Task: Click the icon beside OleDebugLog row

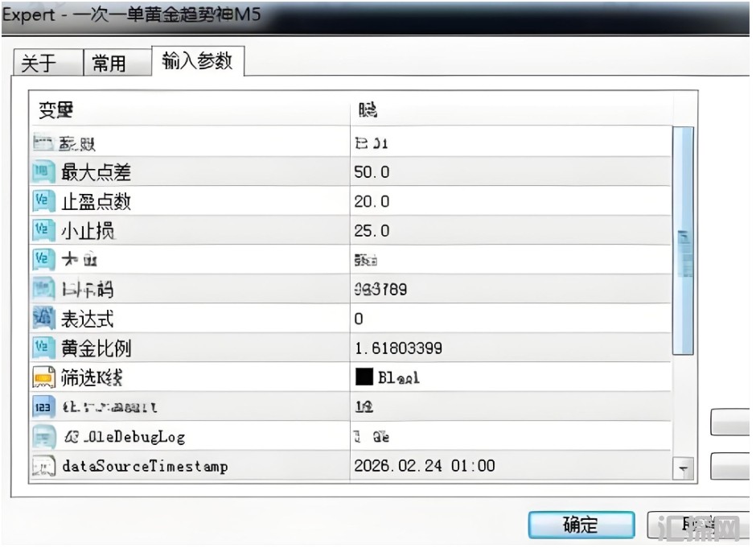Action: coord(43,437)
